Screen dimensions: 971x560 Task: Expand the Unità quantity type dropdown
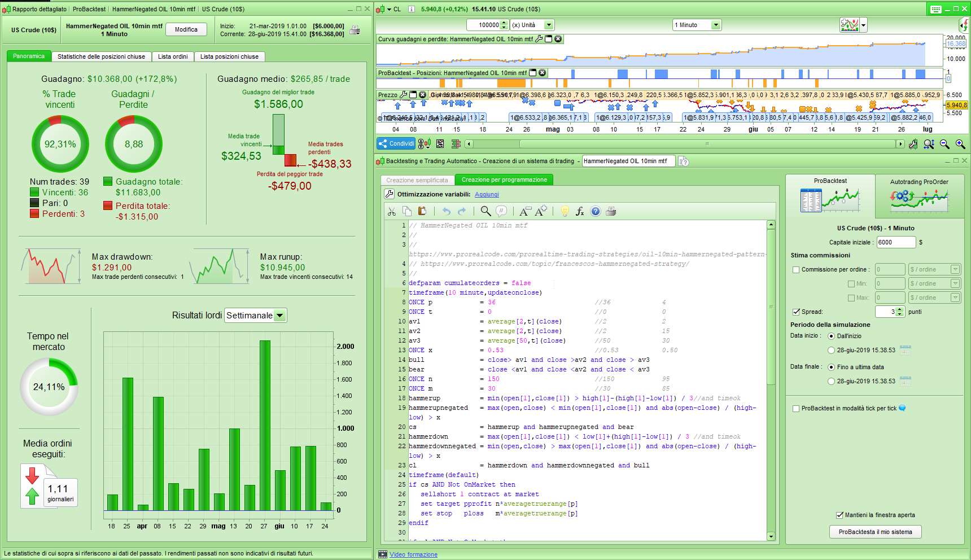[548, 25]
